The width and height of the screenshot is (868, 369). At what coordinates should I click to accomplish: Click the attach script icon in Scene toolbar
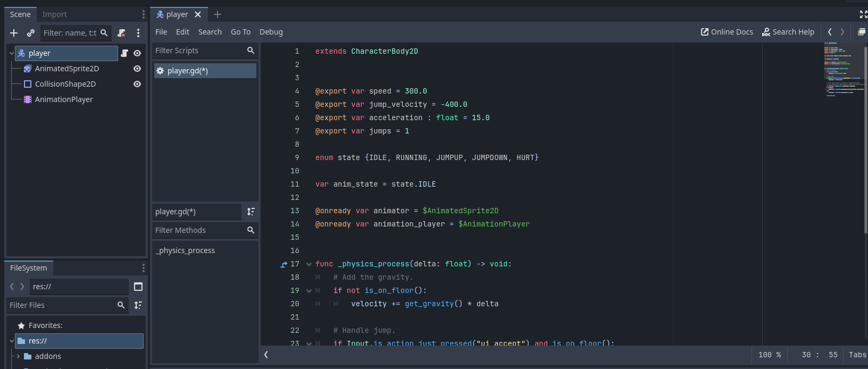121,33
